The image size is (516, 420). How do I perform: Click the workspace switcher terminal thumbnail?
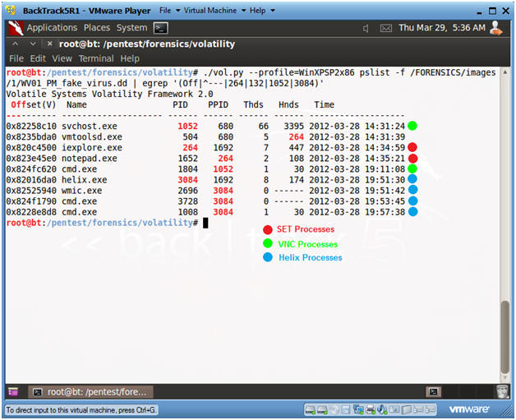point(434,392)
